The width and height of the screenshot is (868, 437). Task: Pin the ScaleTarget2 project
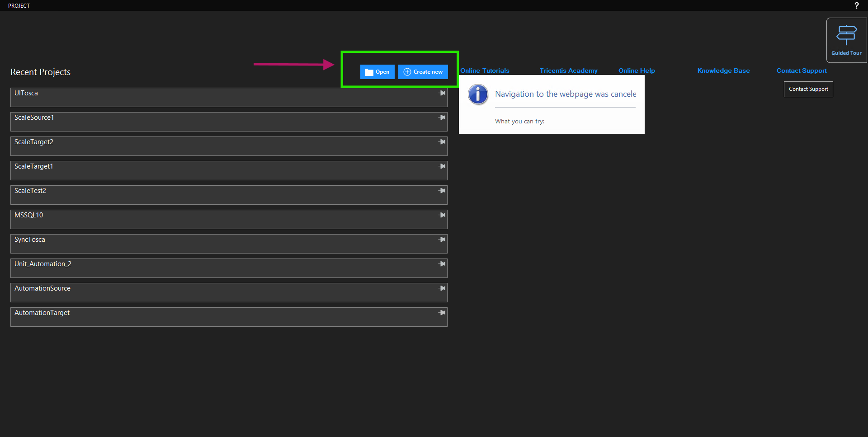click(442, 142)
